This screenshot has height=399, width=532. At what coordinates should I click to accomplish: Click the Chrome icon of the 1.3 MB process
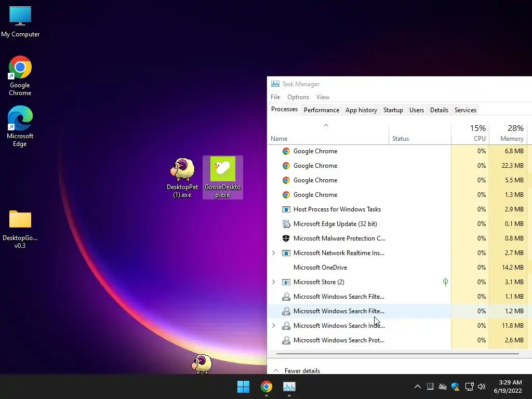point(286,195)
